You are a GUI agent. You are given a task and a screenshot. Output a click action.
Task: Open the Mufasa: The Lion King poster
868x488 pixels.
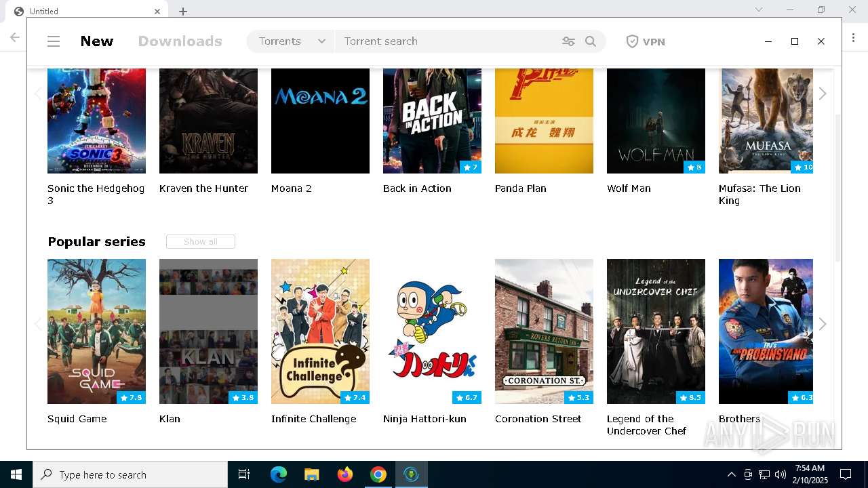(766, 121)
